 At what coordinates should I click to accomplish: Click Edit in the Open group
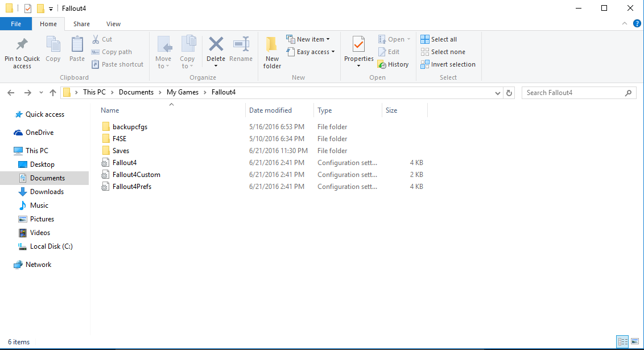[389, 52]
